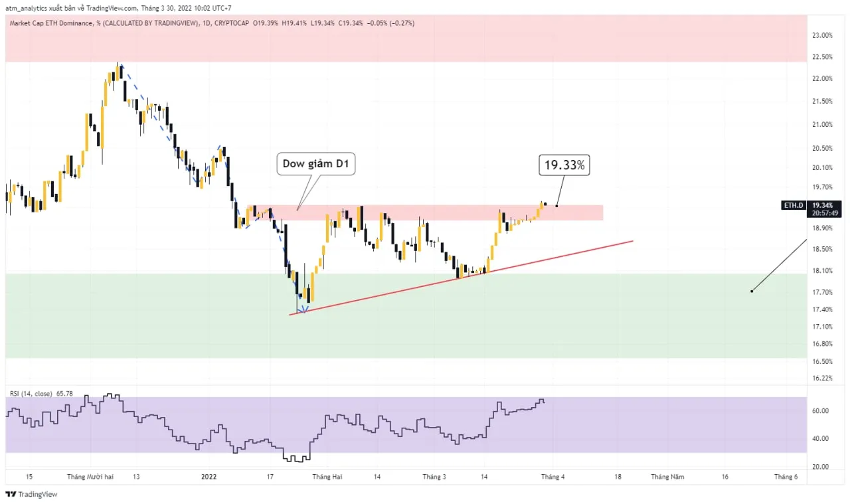Select the black arrow line drawing
This screenshot has height=504, width=850.
point(778,265)
